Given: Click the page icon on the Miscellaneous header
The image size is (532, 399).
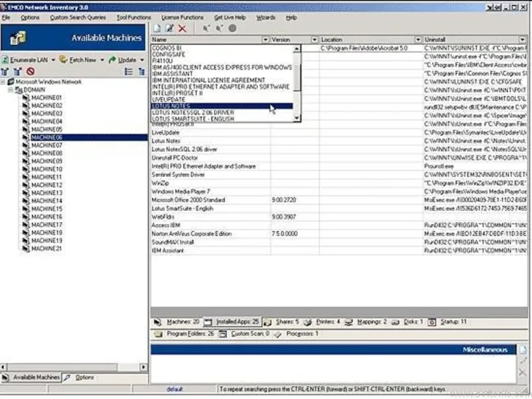Looking at the screenshot, I should (523, 350).
